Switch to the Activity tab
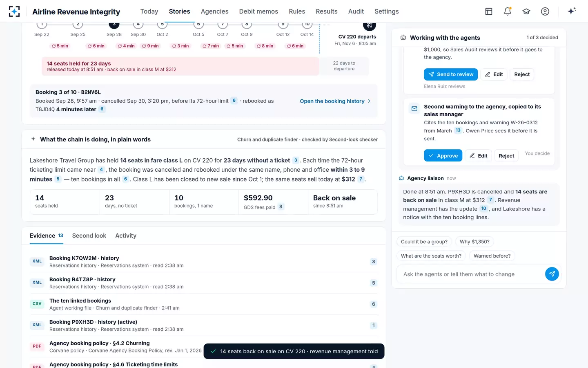The height and width of the screenshot is (368, 588). [126, 236]
